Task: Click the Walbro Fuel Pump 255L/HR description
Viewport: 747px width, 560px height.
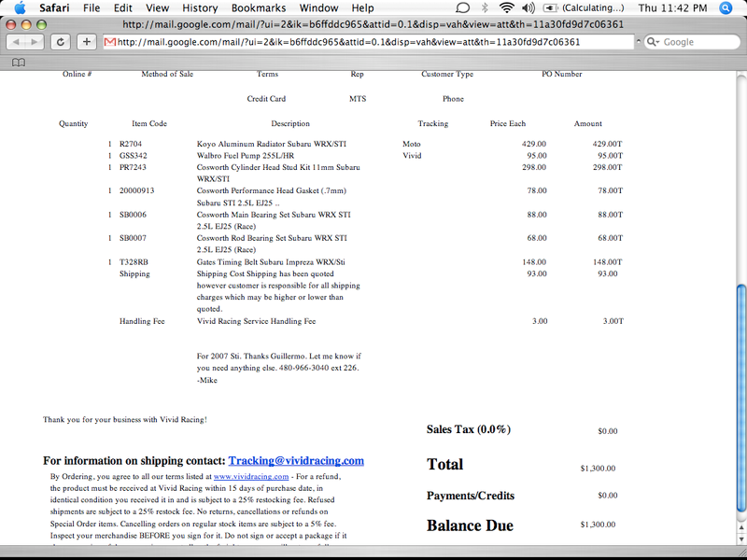Action: [x=246, y=156]
